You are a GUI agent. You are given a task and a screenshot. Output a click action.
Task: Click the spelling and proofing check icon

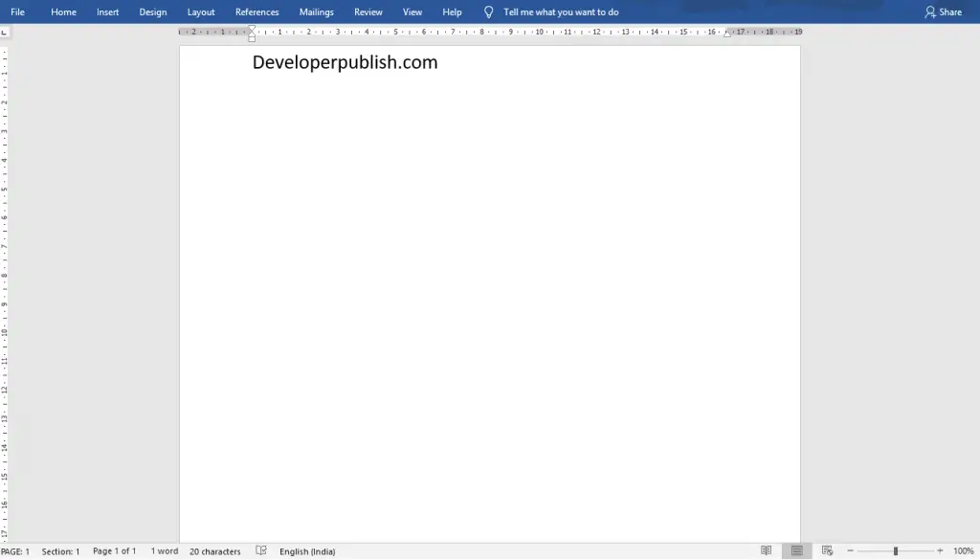[261, 550]
